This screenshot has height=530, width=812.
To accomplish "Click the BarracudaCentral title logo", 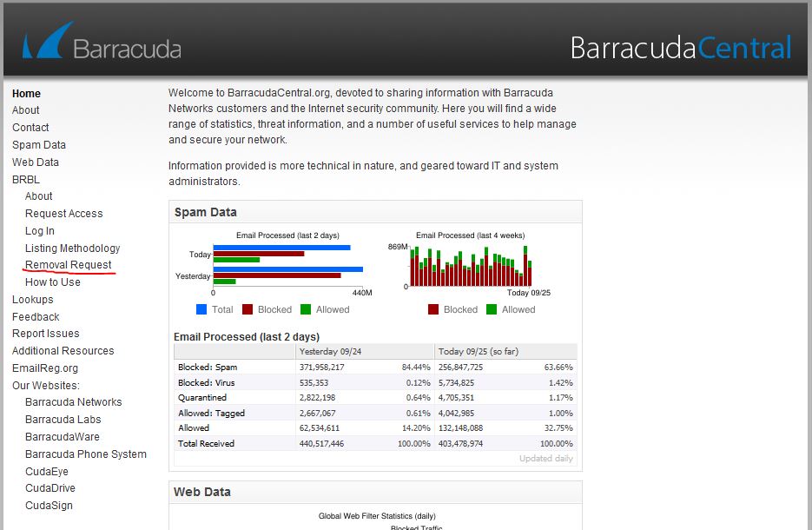I will [x=681, y=48].
